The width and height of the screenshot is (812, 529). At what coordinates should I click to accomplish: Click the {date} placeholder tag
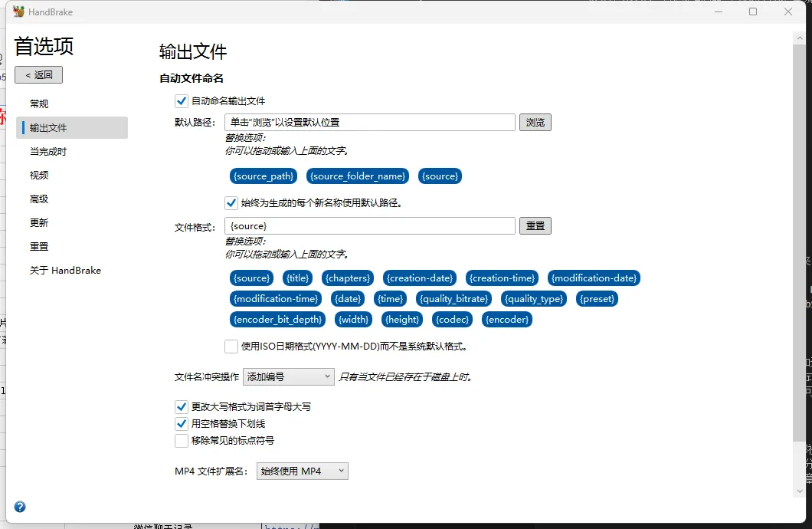click(348, 299)
